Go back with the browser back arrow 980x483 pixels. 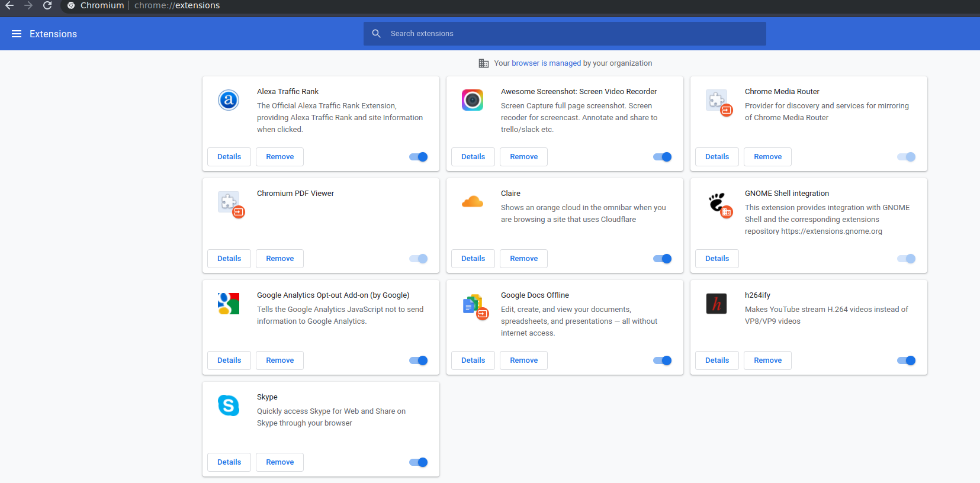point(9,5)
